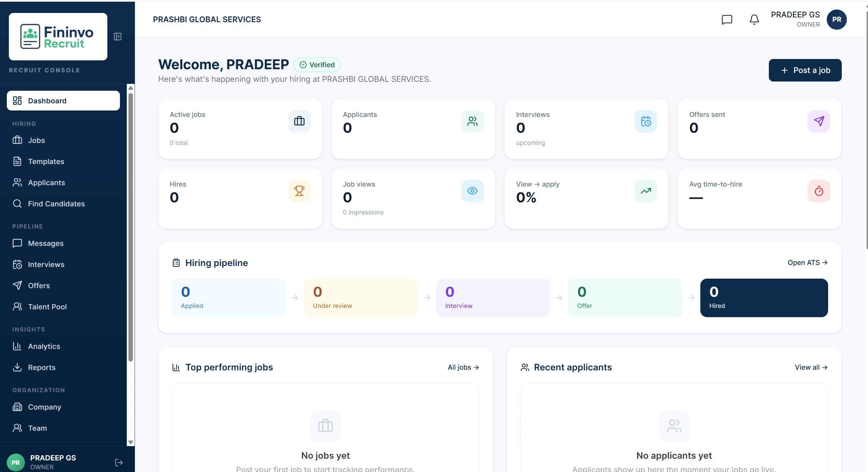Click the 'No jobs yet' text

tap(325, 456)
